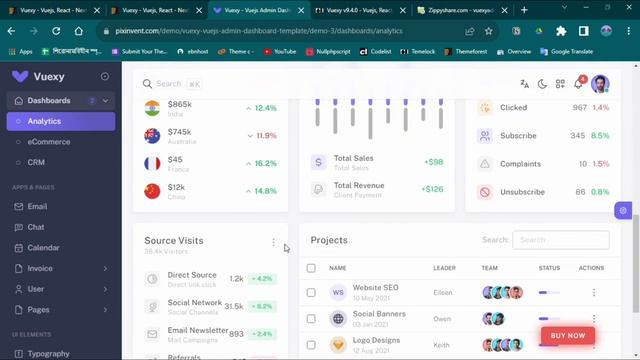This screenshot has width=640, height=360.
Task: Open Chrome three-dot menu
Action: click(629, 31)
